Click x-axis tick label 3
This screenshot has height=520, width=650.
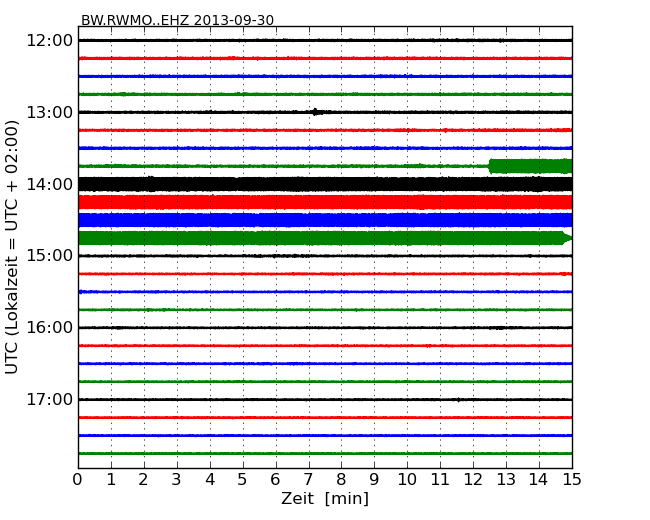[177, 480]
